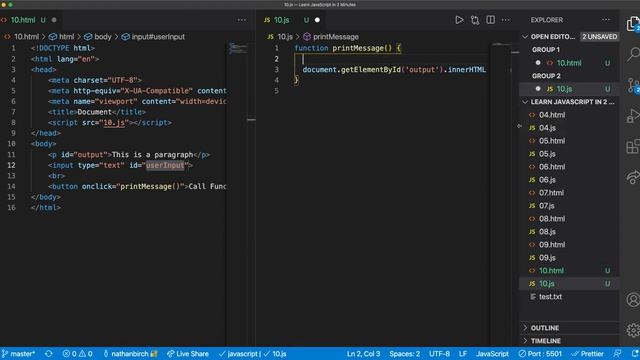Screen dimensions: 640x360
Task: Change end of line sequence LF
Action: (x=463, y=354)
